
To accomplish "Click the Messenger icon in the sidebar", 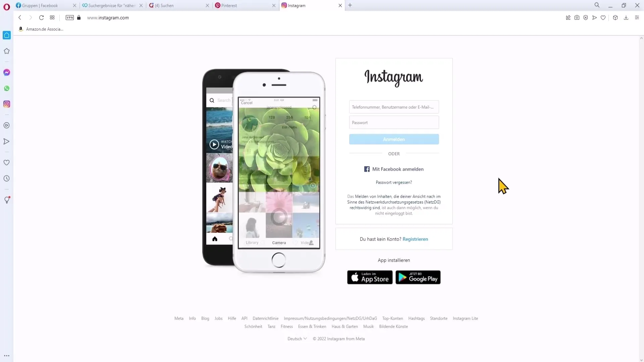I will pos(7,72).
